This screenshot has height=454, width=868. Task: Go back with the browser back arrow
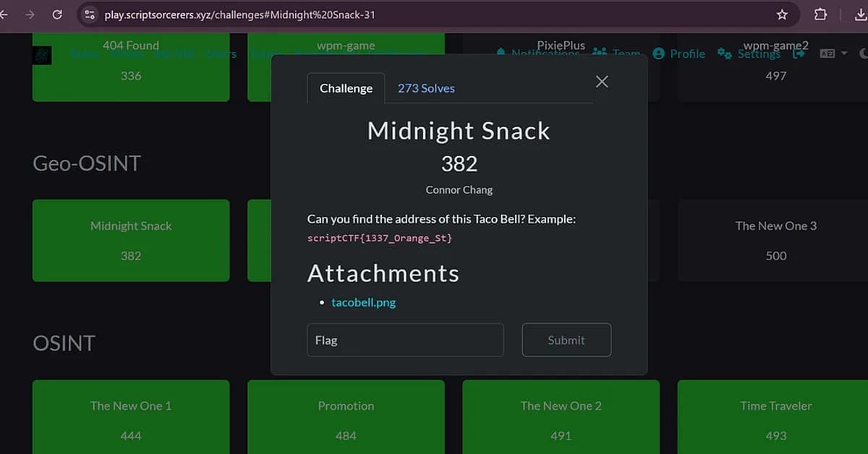pyautogui.click(x=4, y=14)
